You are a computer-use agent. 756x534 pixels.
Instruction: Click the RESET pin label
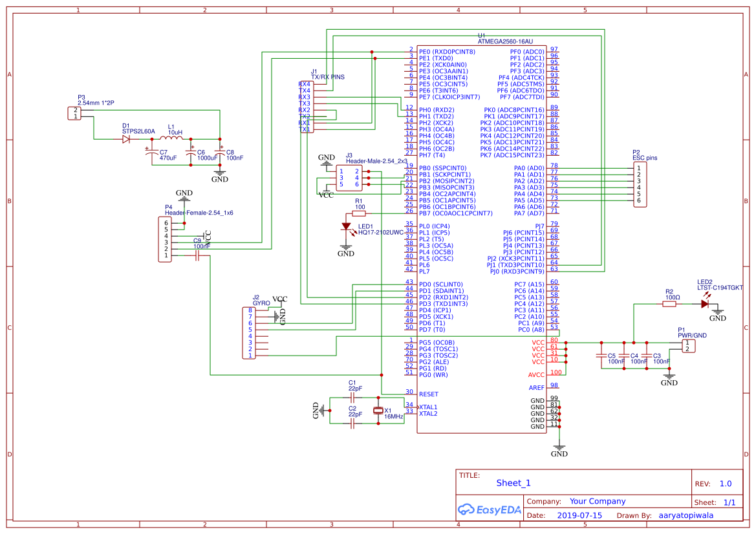click(429, 394)
